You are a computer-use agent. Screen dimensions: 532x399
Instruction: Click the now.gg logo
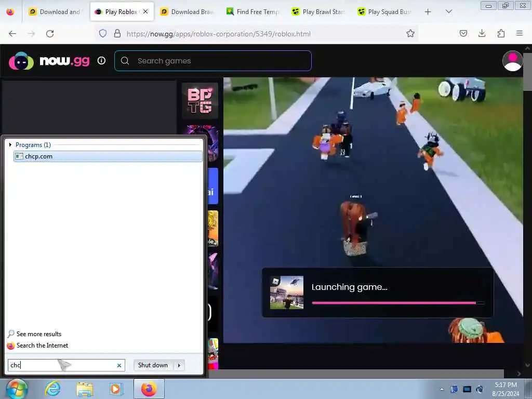[x=49, y=61]
